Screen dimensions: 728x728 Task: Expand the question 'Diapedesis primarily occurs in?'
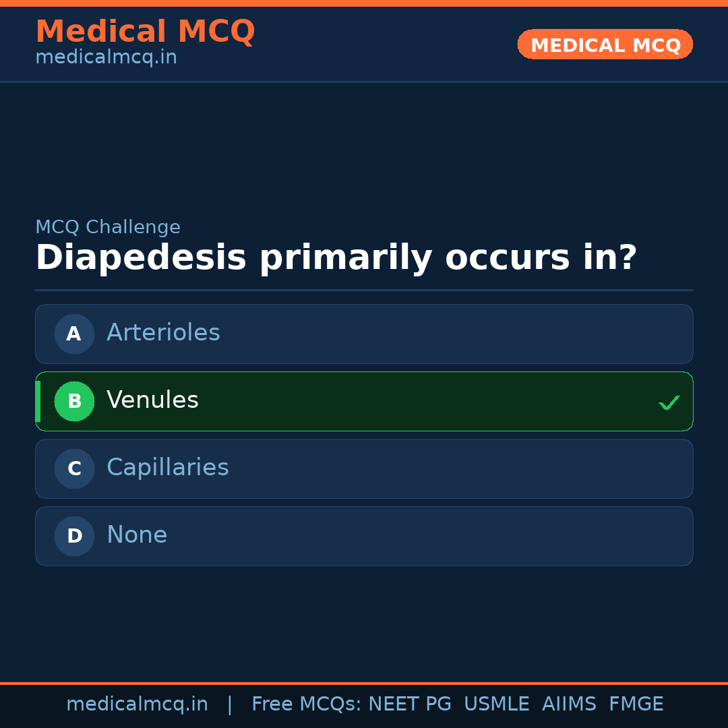(x=337, y=257)
